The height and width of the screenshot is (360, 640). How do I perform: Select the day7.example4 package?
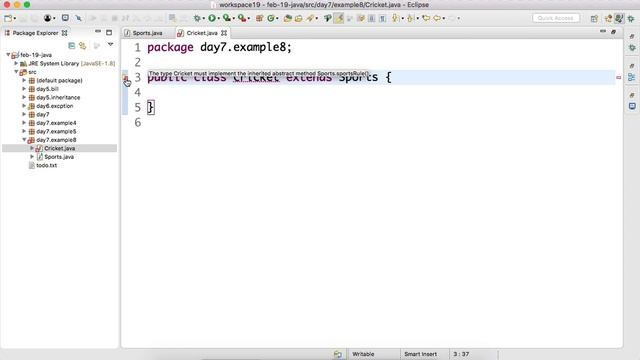(x=56, y=123)
